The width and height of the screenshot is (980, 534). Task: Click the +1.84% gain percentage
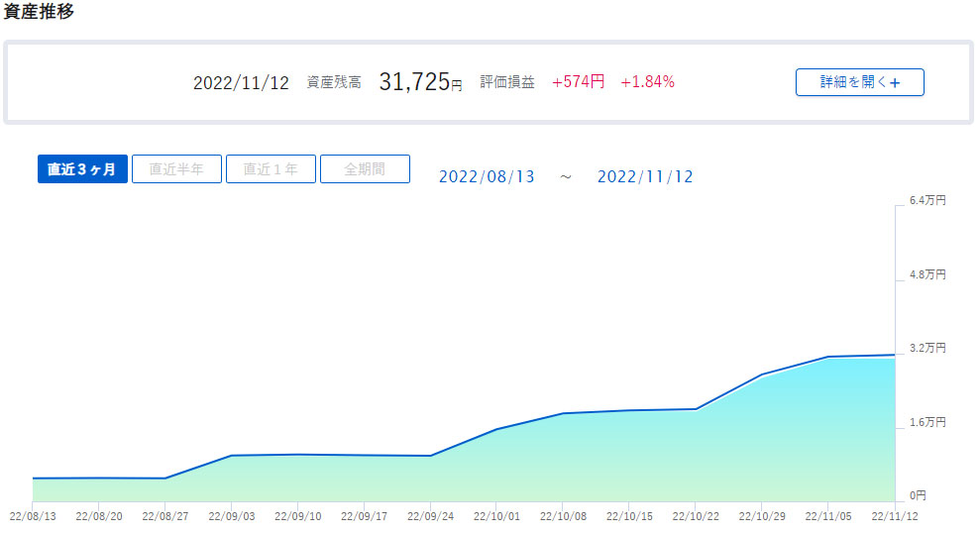pos(647,82)
